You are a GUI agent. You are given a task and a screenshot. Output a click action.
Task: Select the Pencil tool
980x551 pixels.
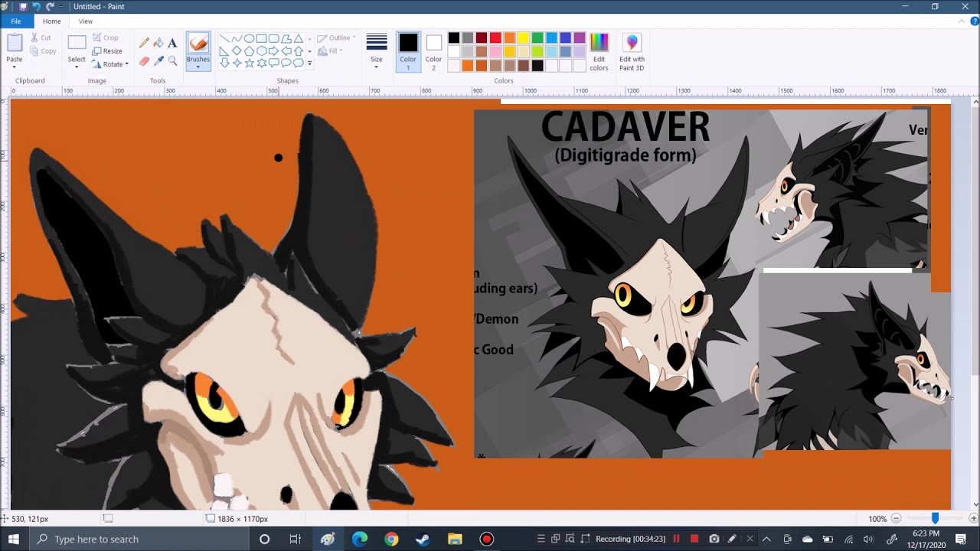[x=144, y=44]
